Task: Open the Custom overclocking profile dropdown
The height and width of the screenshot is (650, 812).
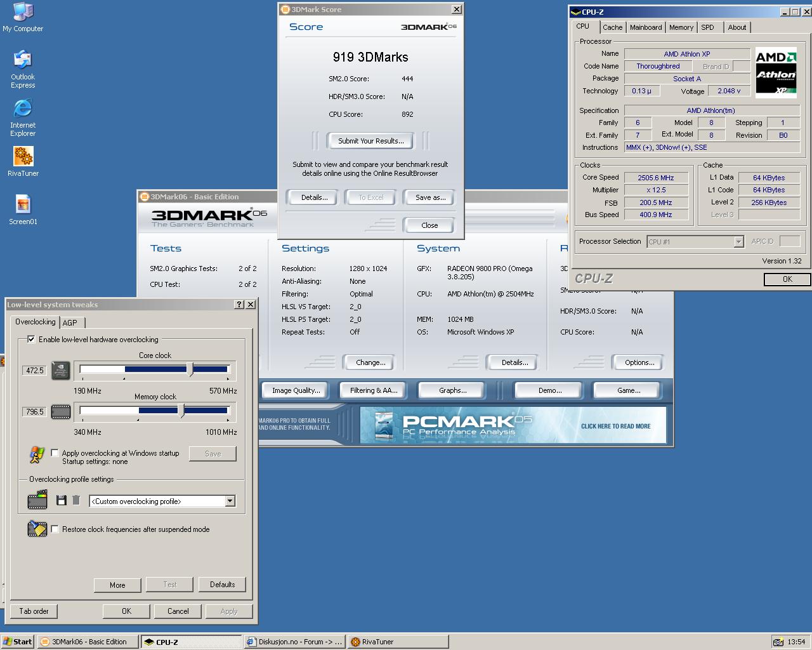Action: tap(230, 501)
